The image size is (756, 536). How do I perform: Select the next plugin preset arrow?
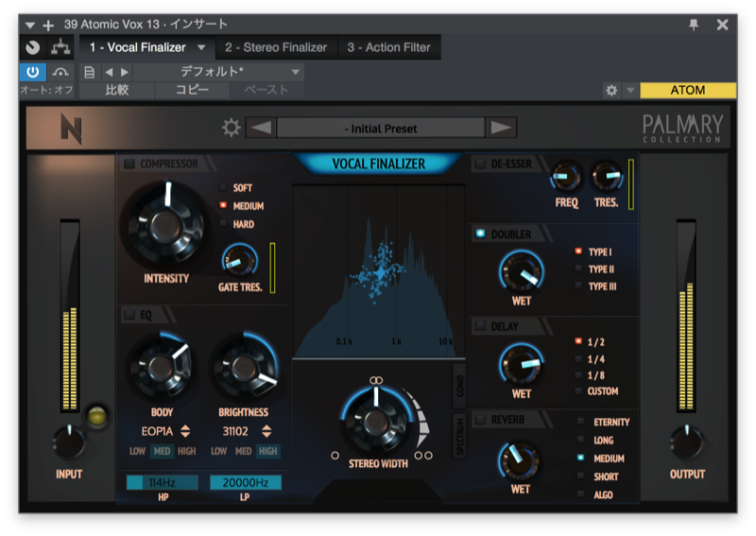pyautogui.click(x=501, y=128)
